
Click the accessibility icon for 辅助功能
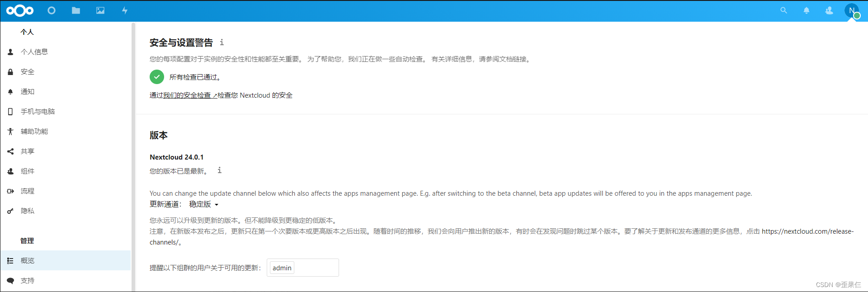(10, 132)
